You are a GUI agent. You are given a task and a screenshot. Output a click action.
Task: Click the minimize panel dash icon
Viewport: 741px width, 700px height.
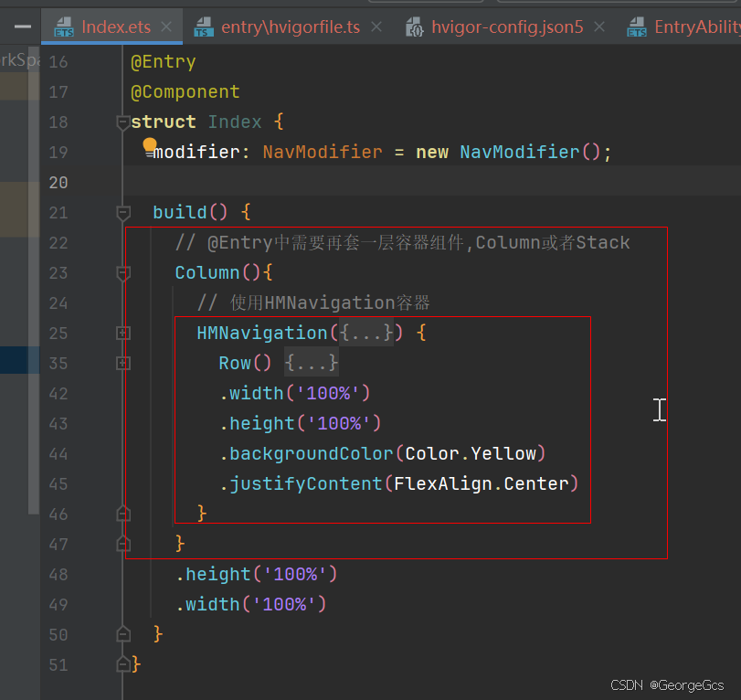[23, 27]
